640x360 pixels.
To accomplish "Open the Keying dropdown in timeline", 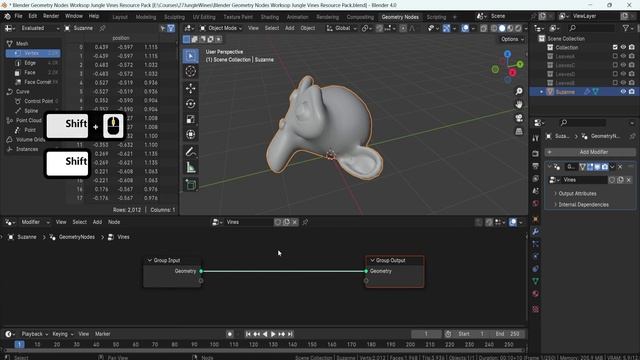I will tap(62, 334).
